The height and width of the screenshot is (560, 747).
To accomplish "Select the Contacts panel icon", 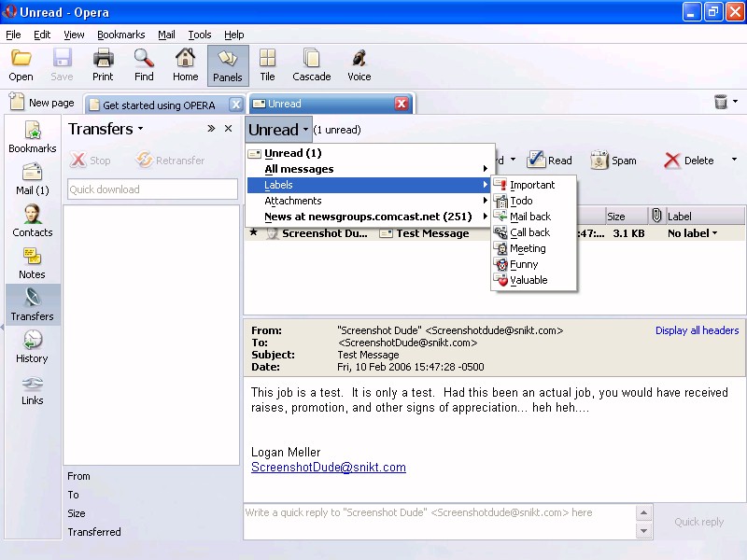I will [x=32, y=220].
